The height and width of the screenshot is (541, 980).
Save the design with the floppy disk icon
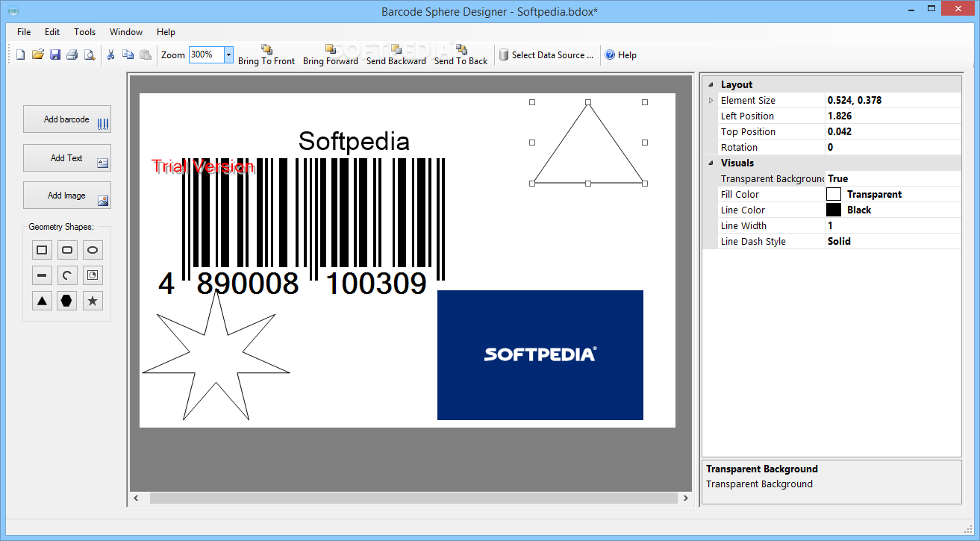(55, 54)
